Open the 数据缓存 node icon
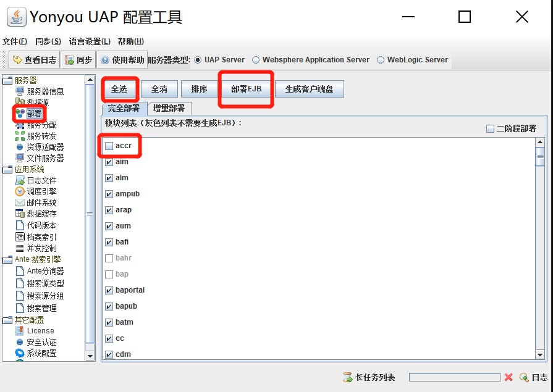 20,214
